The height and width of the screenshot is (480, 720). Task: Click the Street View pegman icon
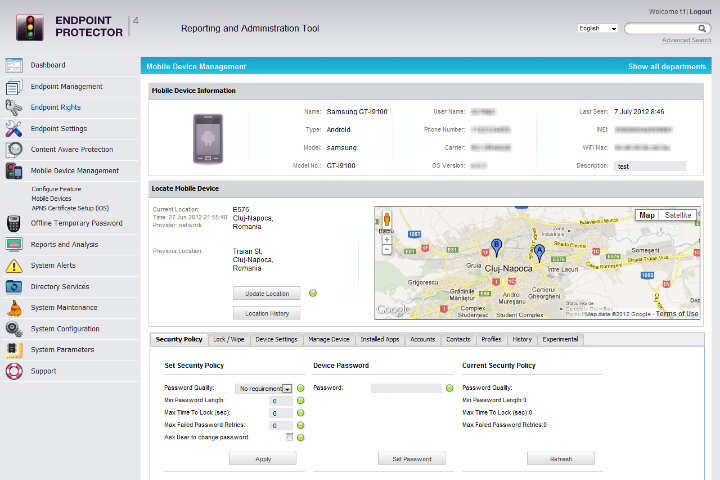click(x=387, y=219)
